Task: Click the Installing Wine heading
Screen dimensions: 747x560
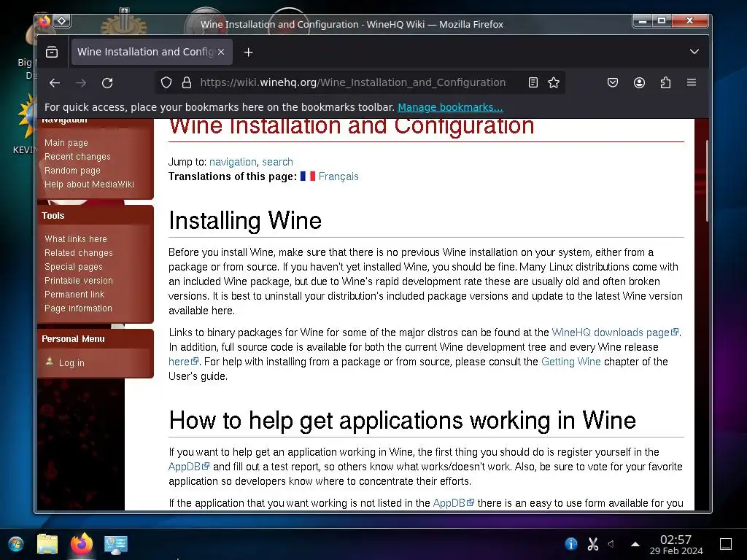Action: point(245,221)
